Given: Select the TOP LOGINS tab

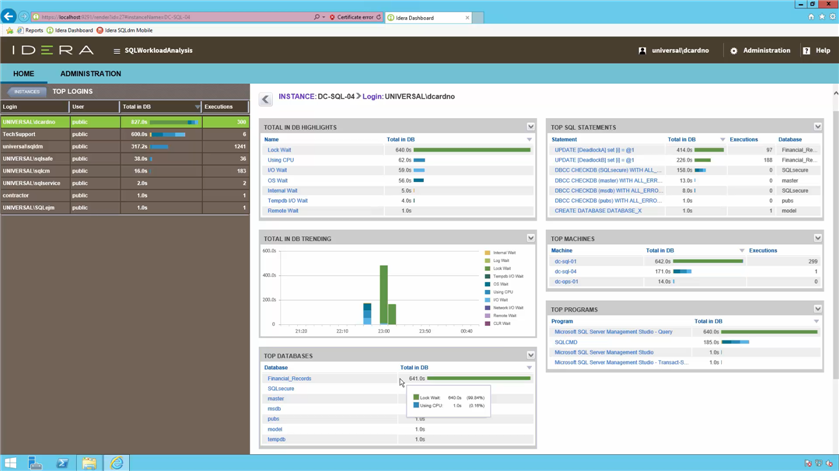Looking at the screenshot, I should [x=72, y=92].
